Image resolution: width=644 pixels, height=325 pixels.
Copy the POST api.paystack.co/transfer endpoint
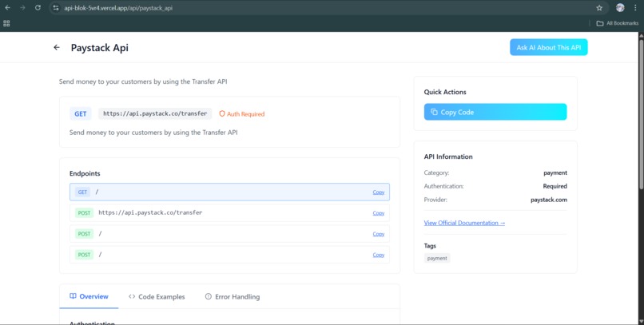tap(378, 213)
